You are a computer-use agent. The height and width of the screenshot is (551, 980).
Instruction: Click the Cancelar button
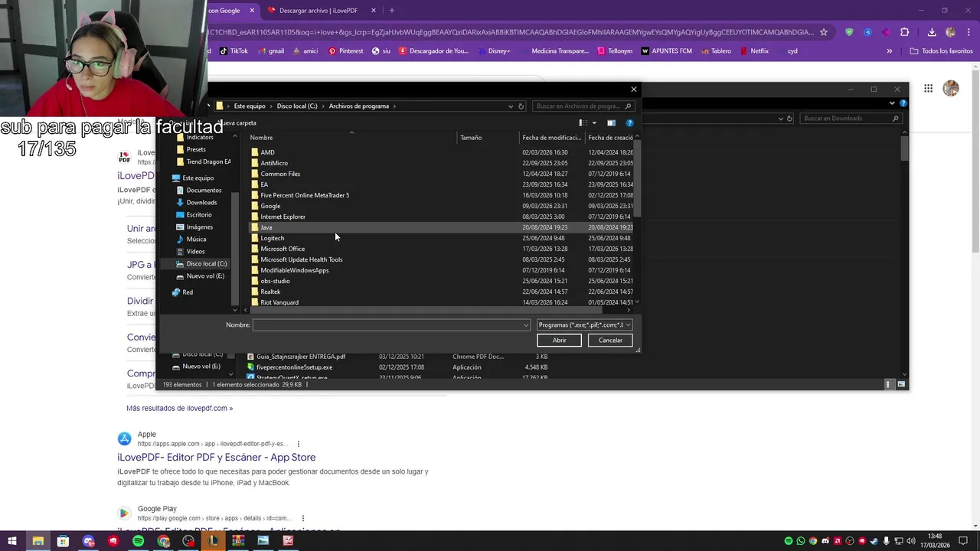coord(610,340)
